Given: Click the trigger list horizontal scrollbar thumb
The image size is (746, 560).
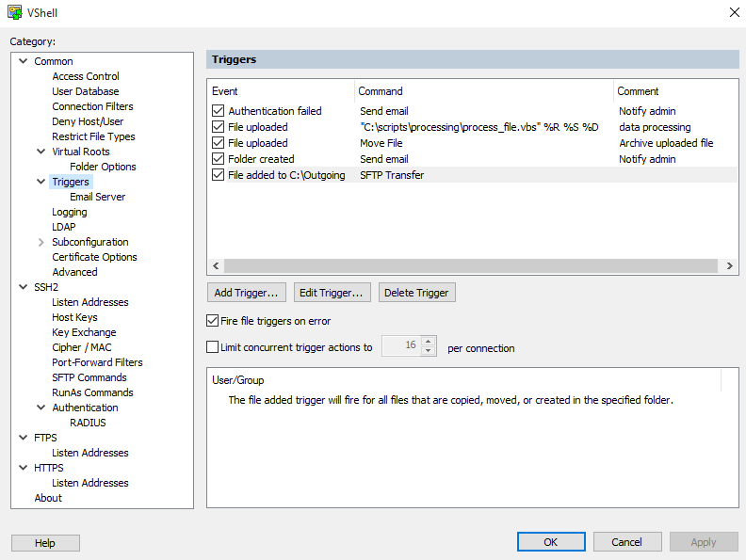Looking at the screenshot, I should click(471, 265).
